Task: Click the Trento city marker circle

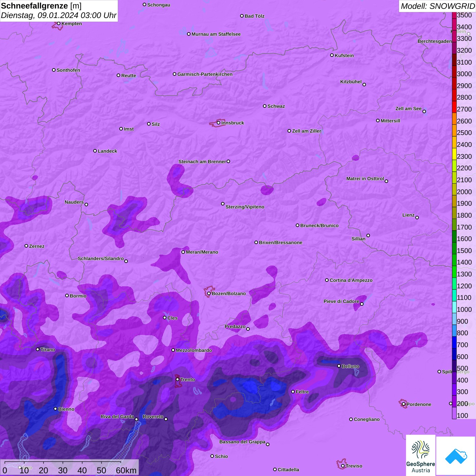Action: coord(177,379)
